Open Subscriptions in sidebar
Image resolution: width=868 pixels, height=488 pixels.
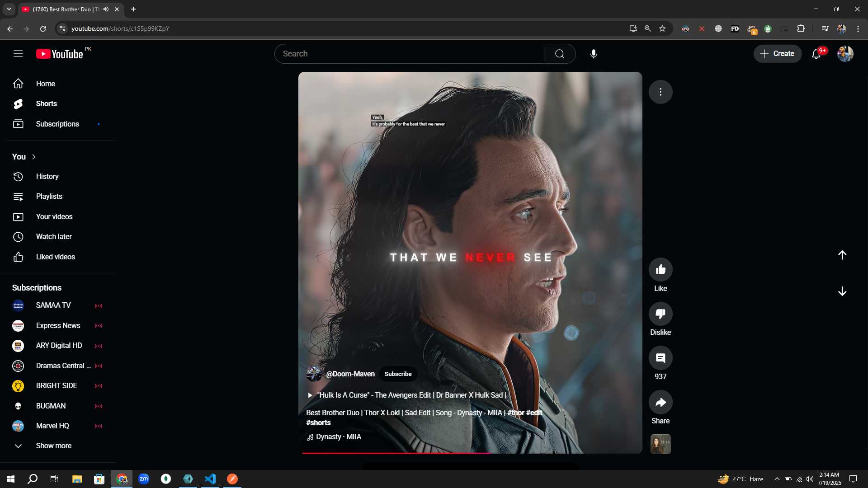tap(58, 124)
